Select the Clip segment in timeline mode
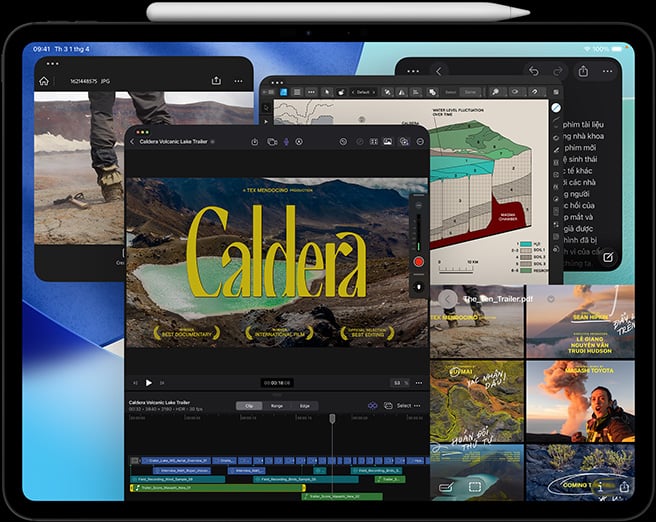The height and width of the screenshot is (522, 656). coord(246,405)
